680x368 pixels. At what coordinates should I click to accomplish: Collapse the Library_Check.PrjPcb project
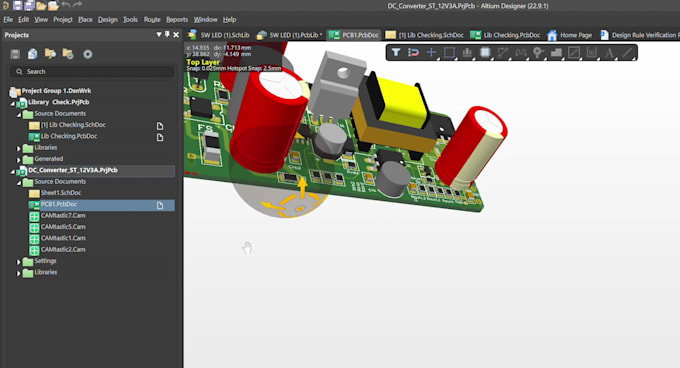(x=13, y=103)
